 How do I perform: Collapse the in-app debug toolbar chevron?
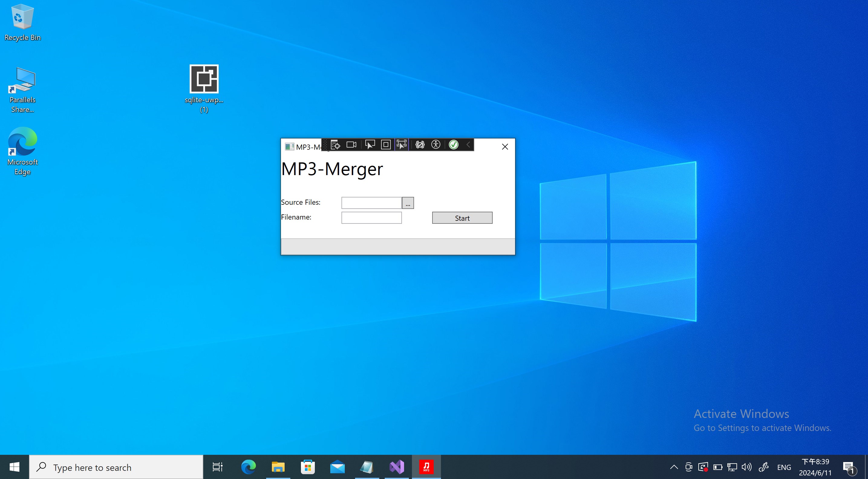pyautogui.click(x=468, y=145)
